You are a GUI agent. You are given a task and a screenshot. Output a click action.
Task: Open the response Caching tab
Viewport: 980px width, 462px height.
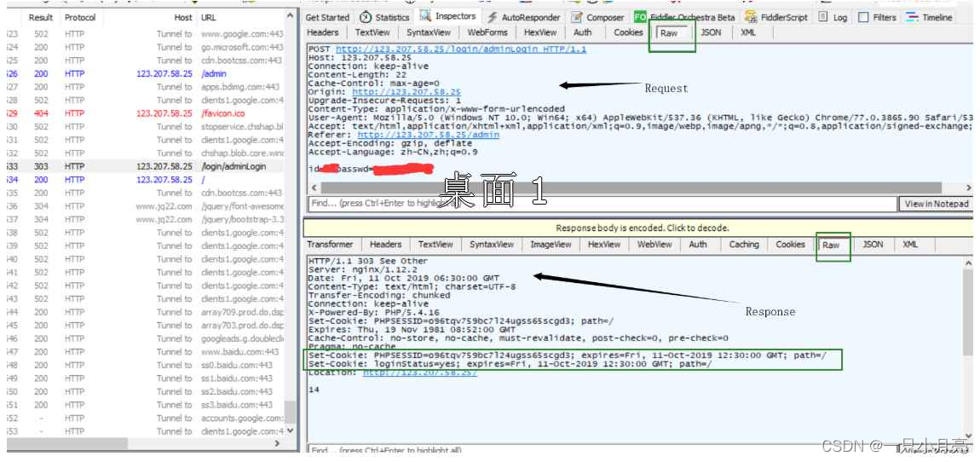click(744, 245)
